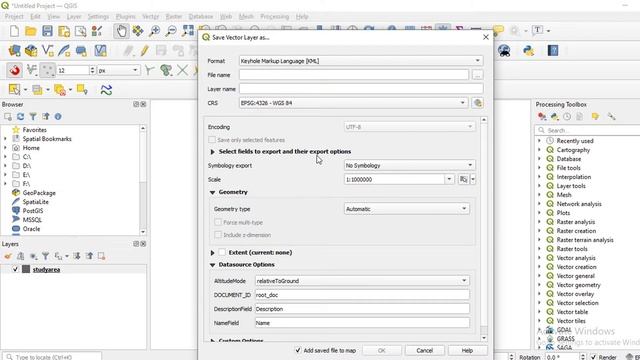Image resolution: width=640 pixels, height=360 pixels.
Task: Open the Project menu
Action: (14, 16)
